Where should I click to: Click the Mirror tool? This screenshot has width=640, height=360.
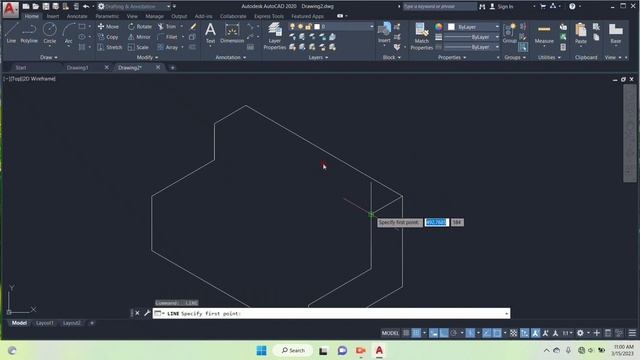[139, 37]
